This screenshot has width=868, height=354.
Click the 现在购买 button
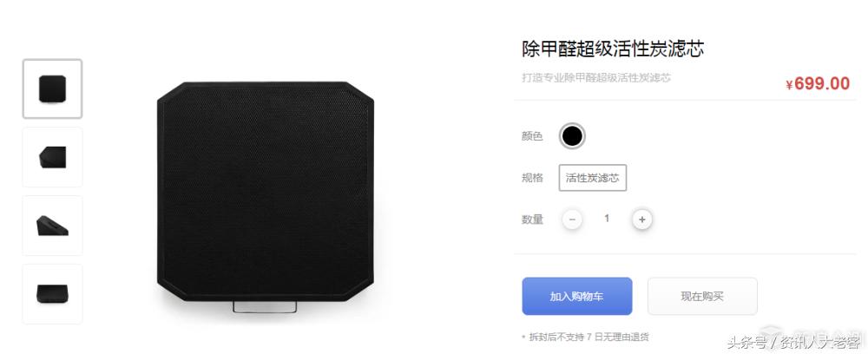[702, 297]
